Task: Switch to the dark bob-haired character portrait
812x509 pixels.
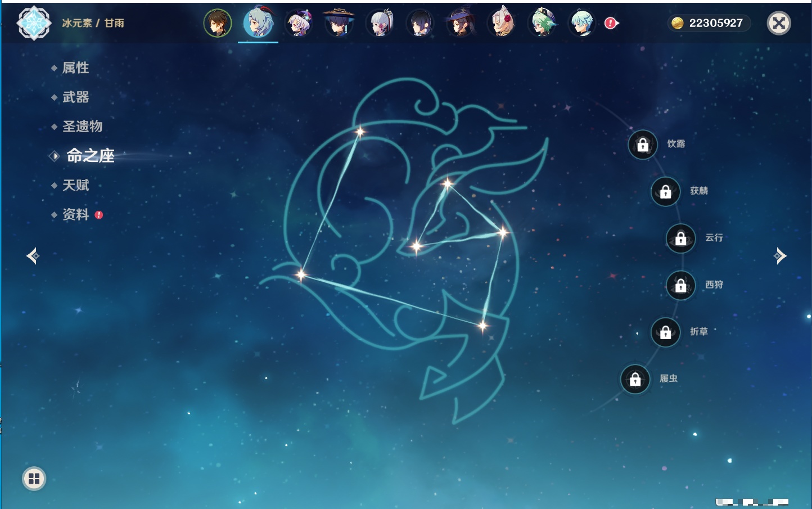Action: point(420,24)
